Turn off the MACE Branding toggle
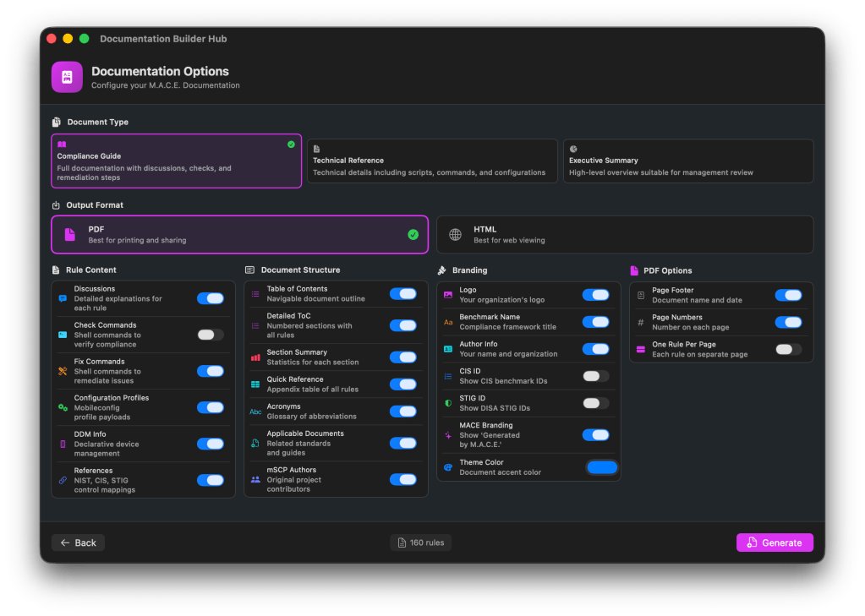Viewport: 865px width, 616px height. [595, 434]
